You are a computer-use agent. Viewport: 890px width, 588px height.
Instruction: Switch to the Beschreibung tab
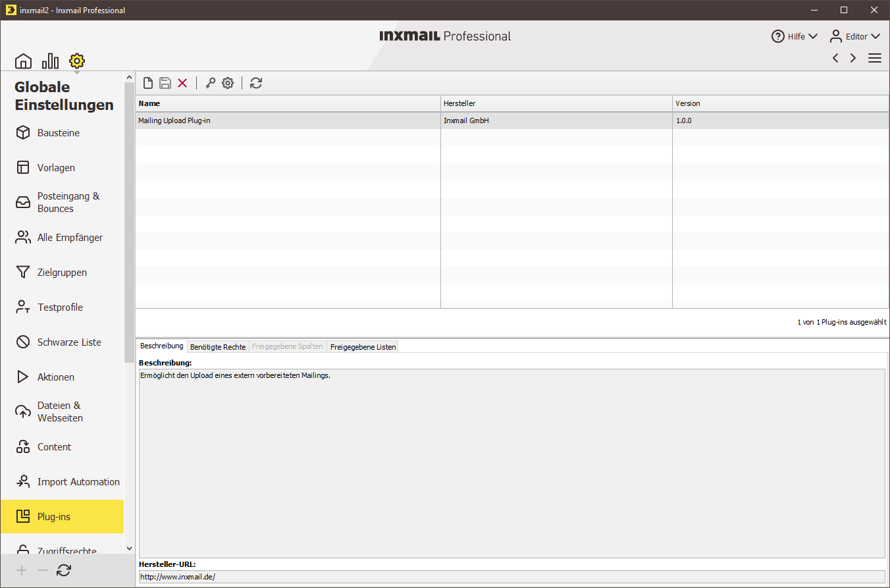tap(162, 346)
